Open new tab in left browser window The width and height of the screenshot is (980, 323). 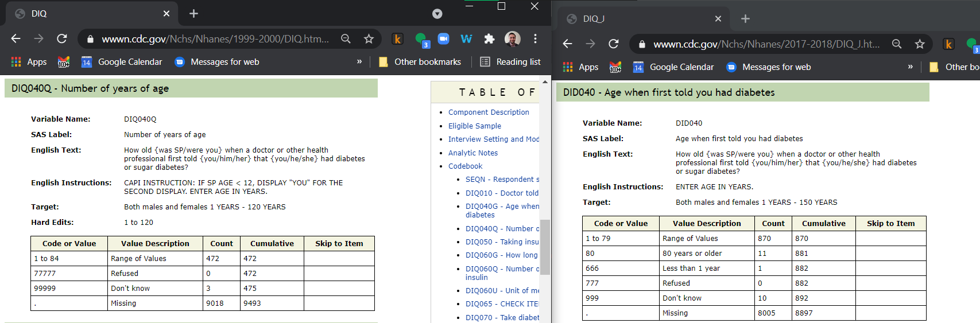click(x=193, y=13)
